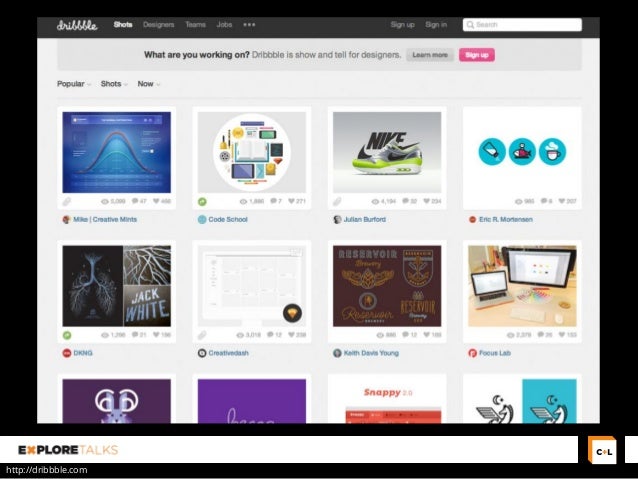
Task: Click comments icon on Focus Lab shot
Action: point(541,335)
